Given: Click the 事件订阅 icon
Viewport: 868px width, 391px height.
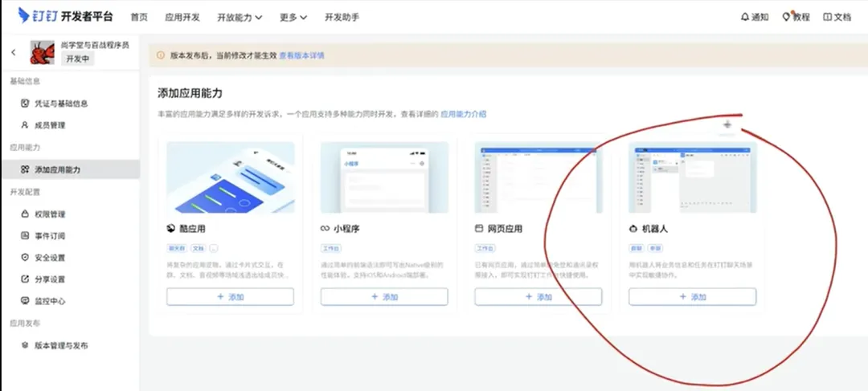Looking at the screenshot, I should tap(24, 235).
